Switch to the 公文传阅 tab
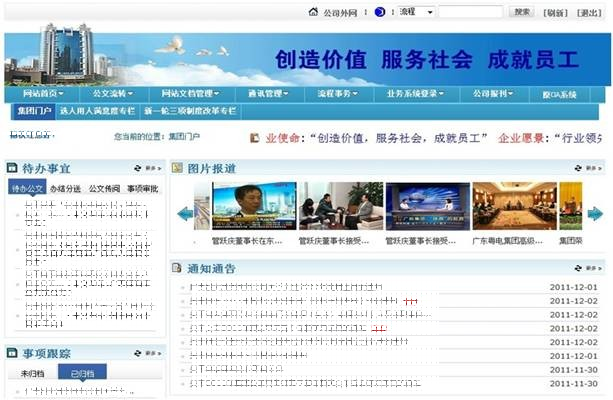This screenshot has width=613, height=400. (104, 189)
